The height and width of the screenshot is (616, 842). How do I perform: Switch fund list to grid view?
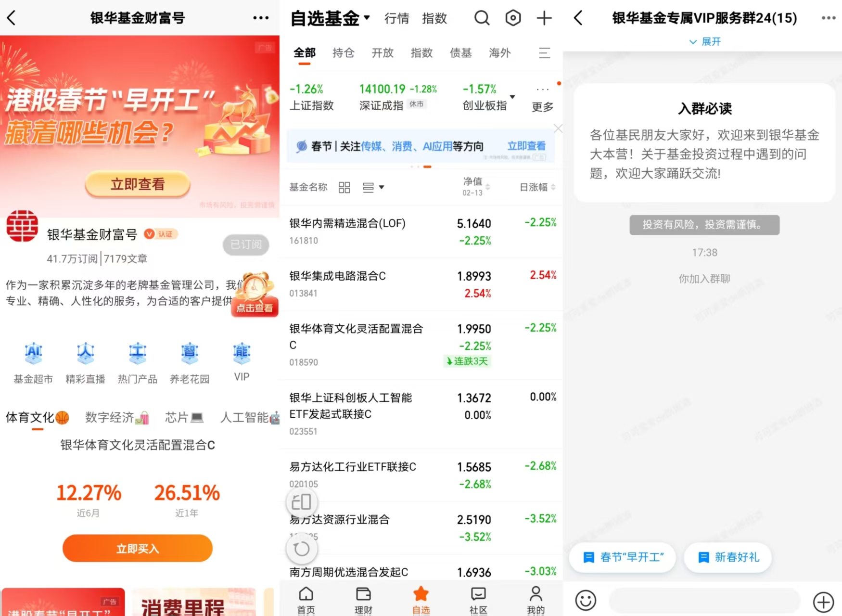coord(344,187)
